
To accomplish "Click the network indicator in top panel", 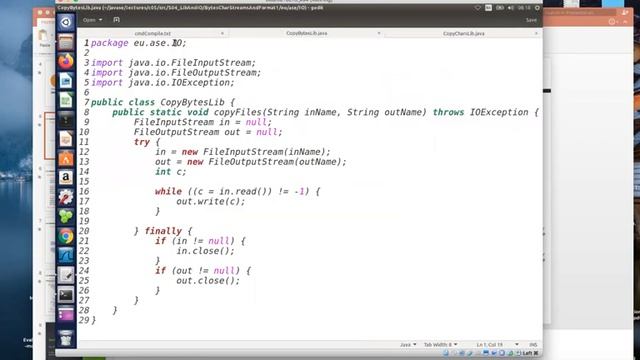I will (x=478, y=8).
